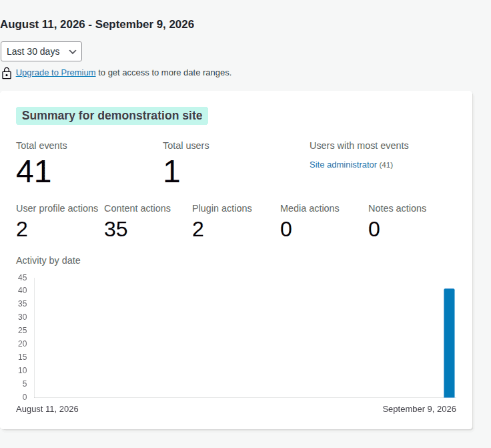Viewport: 491px width, 448px height.
Task: Click the (41) count next to Site administrator
Action: click(386, 165)
